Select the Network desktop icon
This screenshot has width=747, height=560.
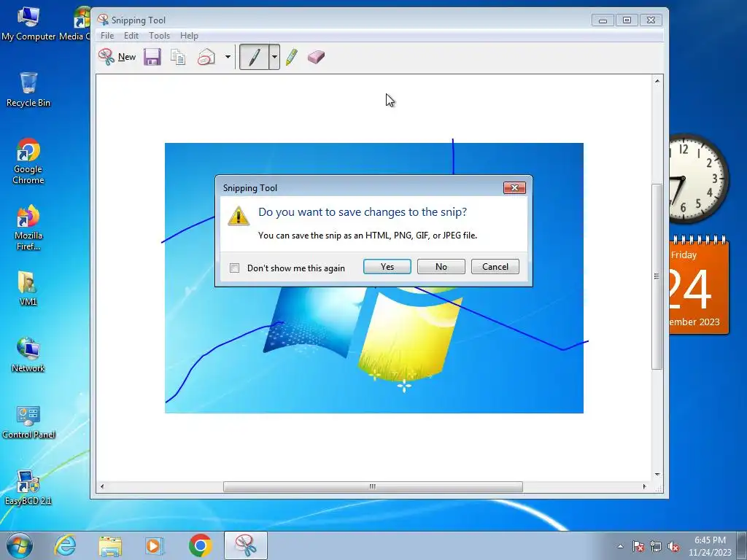tap(28, 355)
